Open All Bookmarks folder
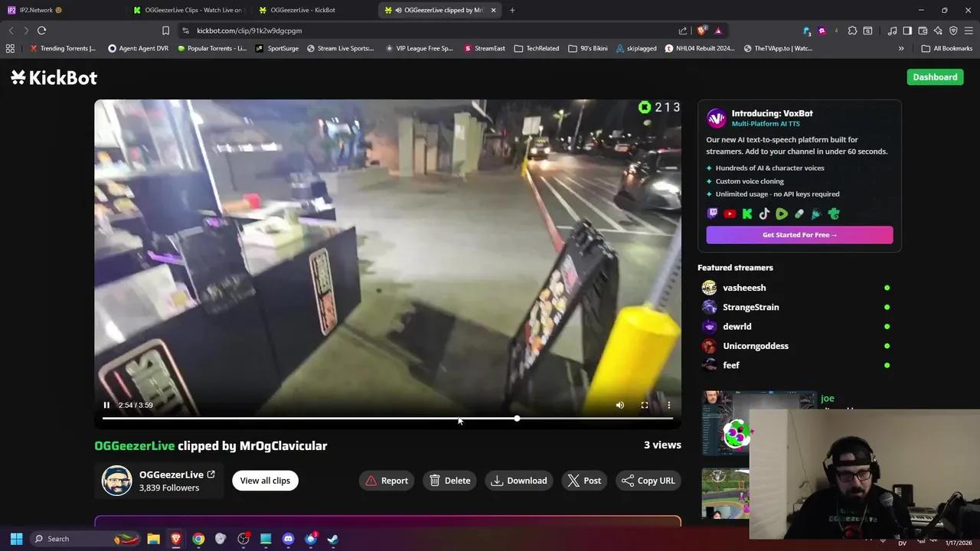The width and height of the screenshot is (980, 551). point(947,48)
